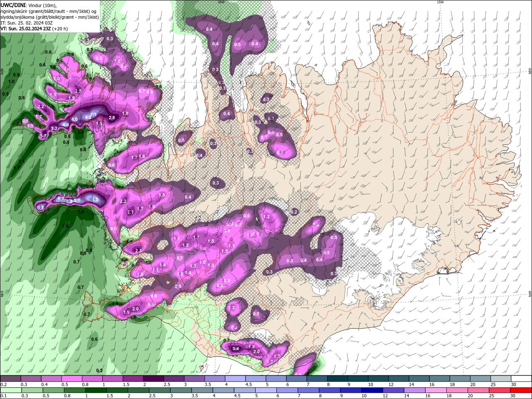Image resolution: width=532 pixels, height=399 pixels.
Task: Click the valid time line 'VT: Sun. 25.02.2024 23Z'
Action: 26,29
